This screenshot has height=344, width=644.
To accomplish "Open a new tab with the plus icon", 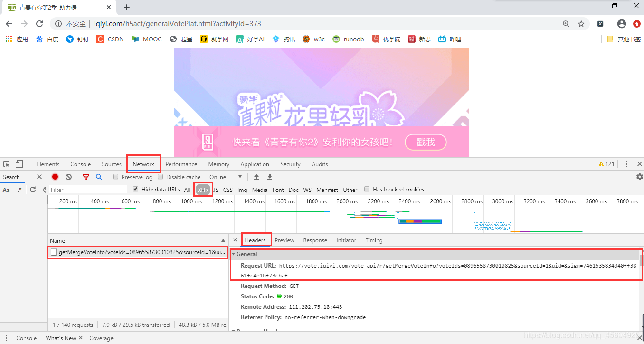I will coord(127,7).
